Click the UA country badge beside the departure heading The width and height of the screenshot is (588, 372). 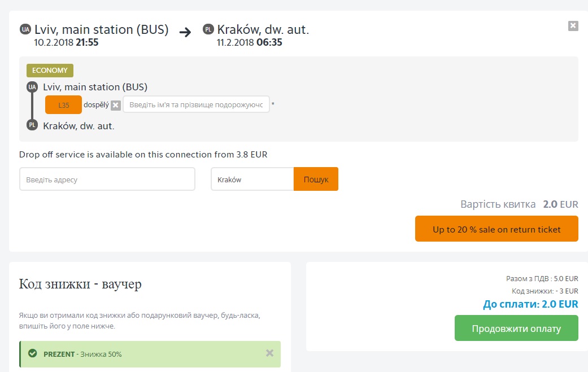pos(25,29)
